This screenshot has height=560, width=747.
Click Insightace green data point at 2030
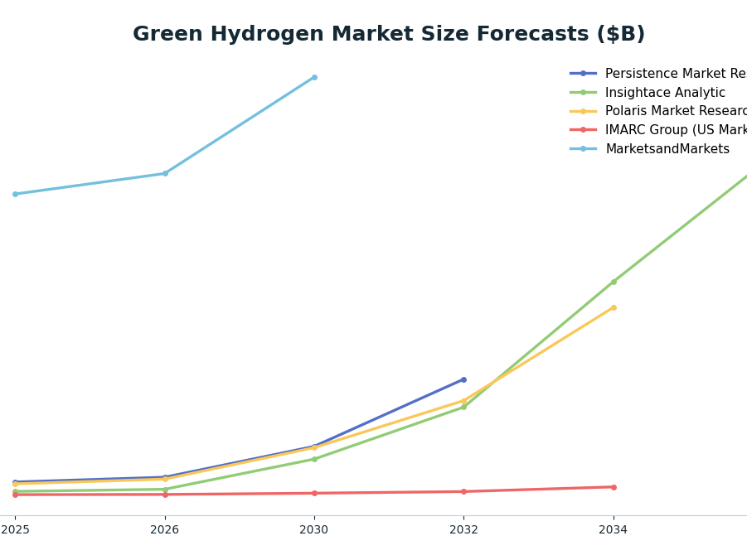click(314, 459)
